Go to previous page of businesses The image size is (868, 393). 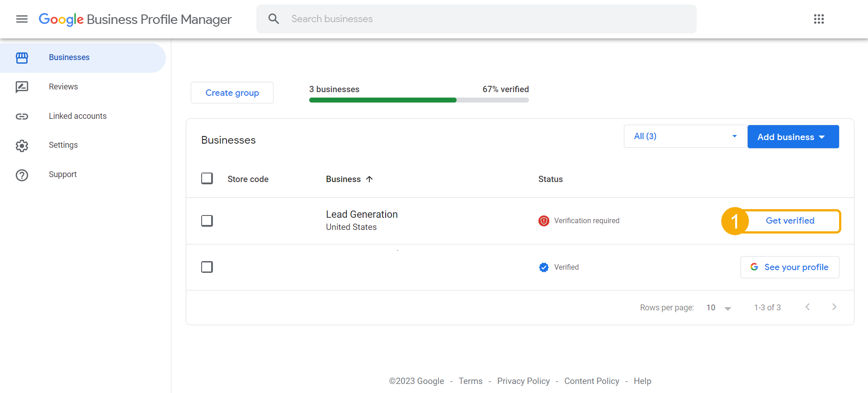[807, 307]
